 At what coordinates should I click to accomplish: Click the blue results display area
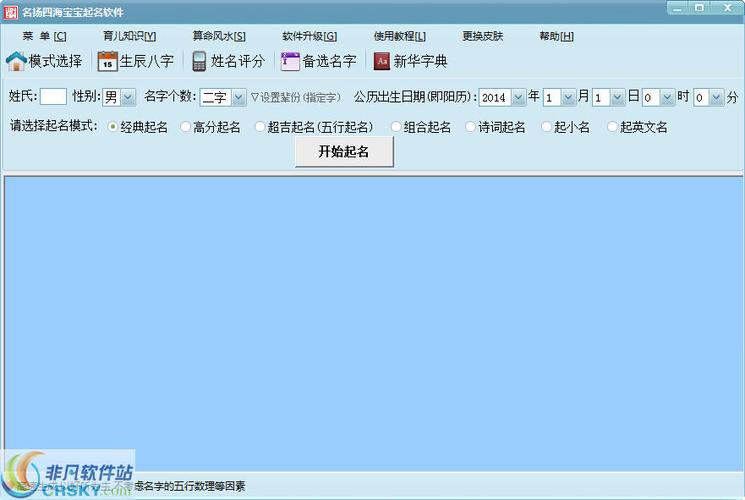pyautogui.click(x=373, y=323)
